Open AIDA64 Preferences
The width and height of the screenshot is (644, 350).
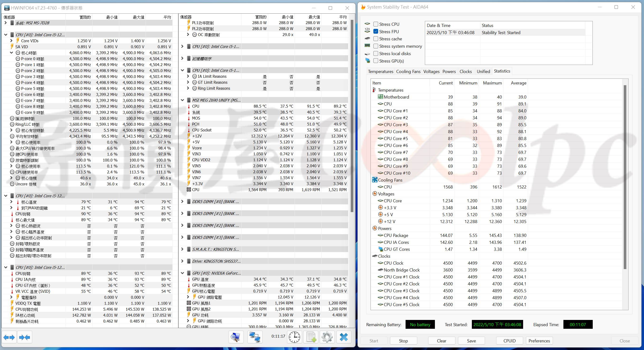(x=539, y=341)
